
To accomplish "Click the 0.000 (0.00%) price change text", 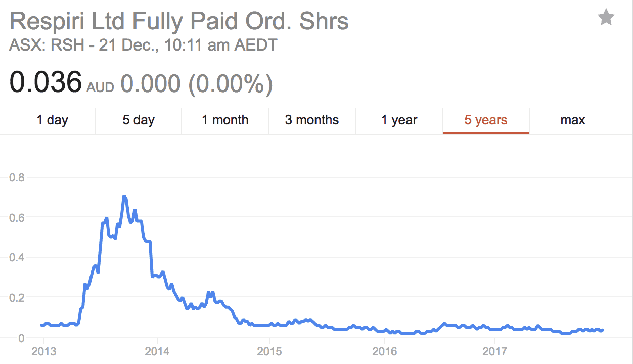I will (196, 83).
